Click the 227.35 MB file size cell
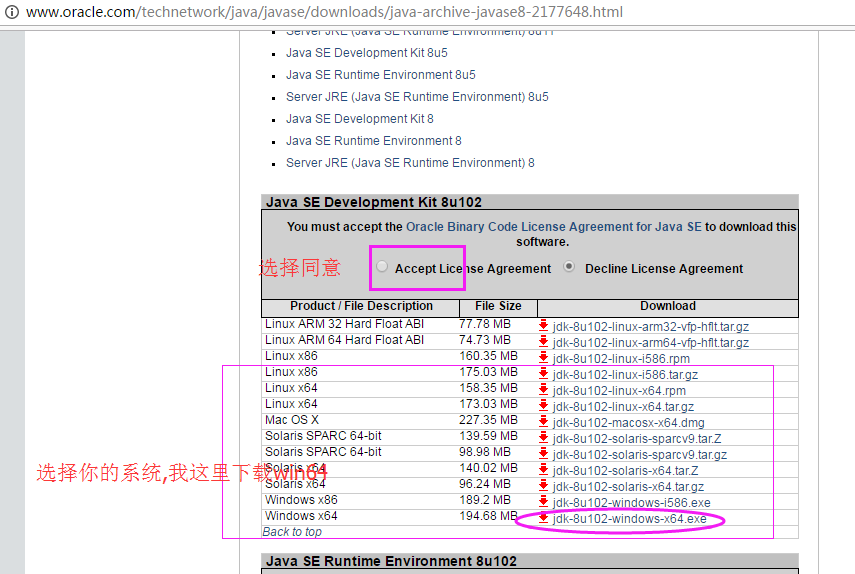The width and height of the screenshot is (855, 574). [x=488, y=420]
